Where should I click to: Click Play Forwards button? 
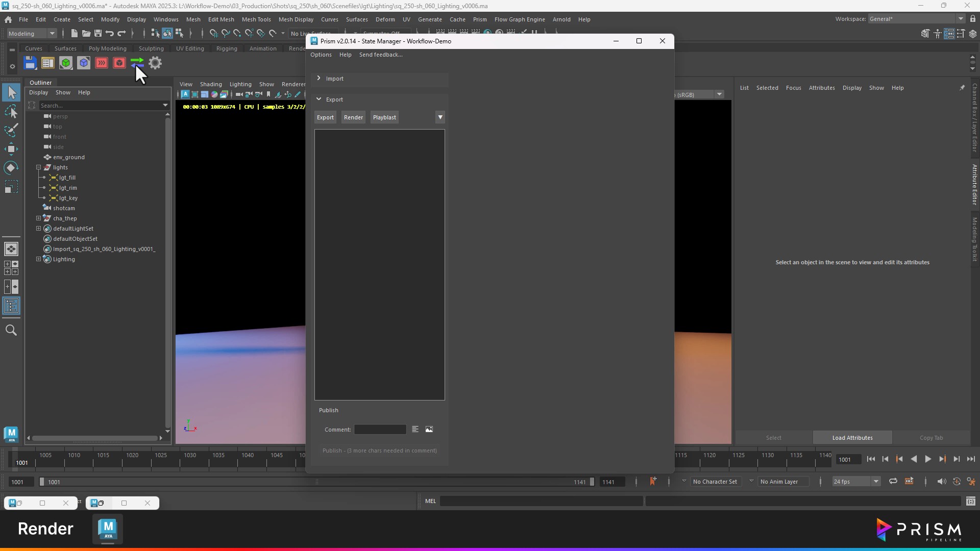point(928,459)
